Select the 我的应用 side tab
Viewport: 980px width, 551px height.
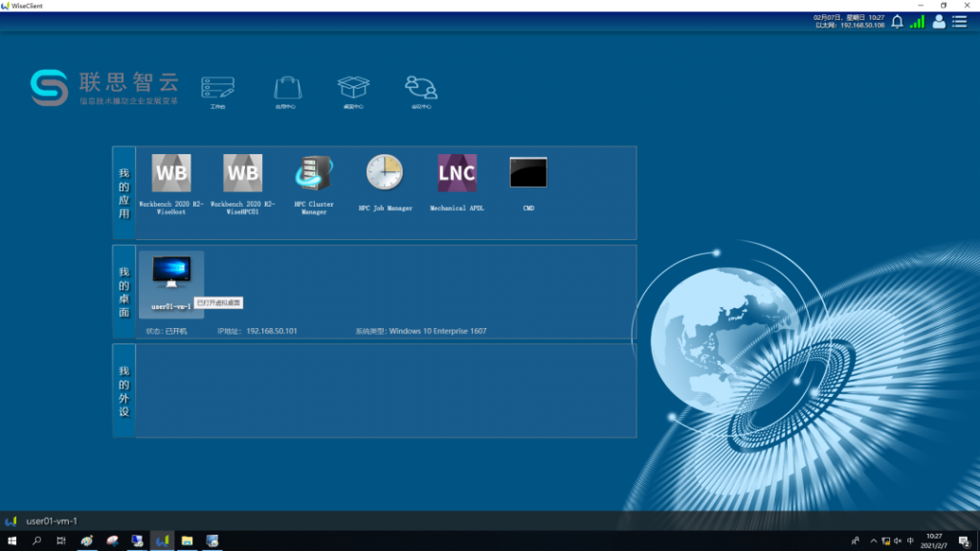point(123,193)
